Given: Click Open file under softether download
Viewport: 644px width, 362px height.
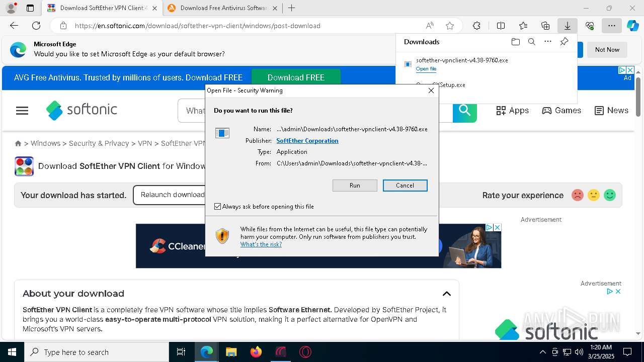Looking at the screenshot, I should coord(426,69).
